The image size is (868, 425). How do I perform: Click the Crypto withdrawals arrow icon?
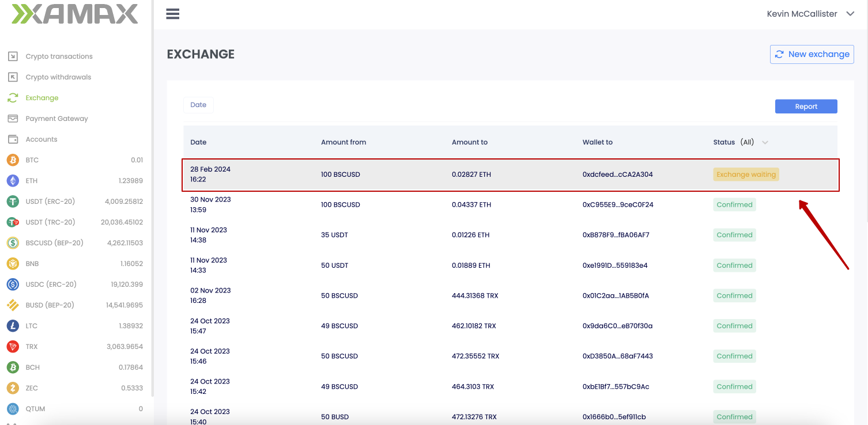(13, 77)
